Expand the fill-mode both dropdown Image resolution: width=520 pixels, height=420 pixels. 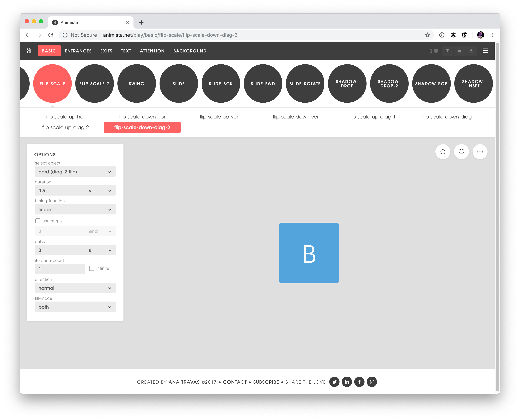click(x=74, y=307)
